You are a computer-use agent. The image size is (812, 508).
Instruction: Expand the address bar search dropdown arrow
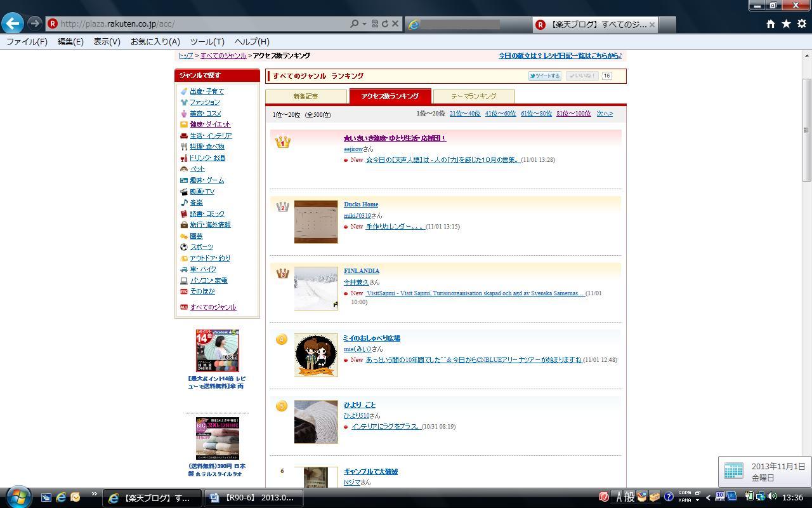click(x=364, y=23)
